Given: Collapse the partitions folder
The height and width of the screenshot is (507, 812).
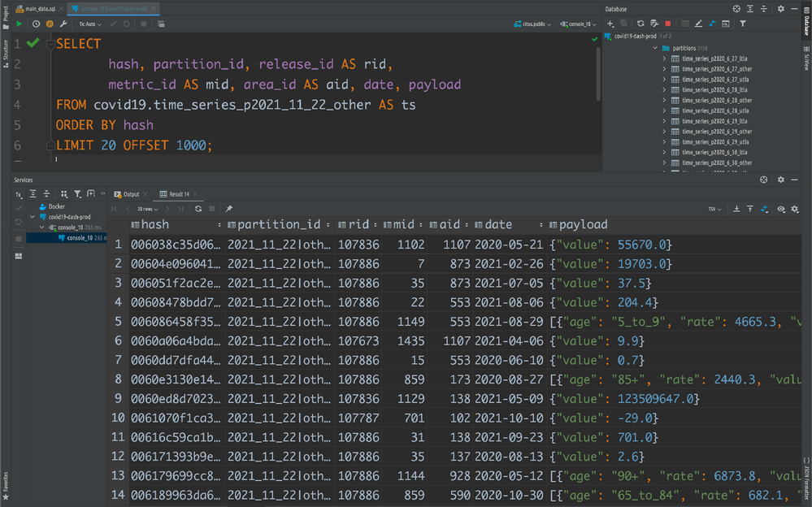Looking at the screenshot, I should 655,48.
